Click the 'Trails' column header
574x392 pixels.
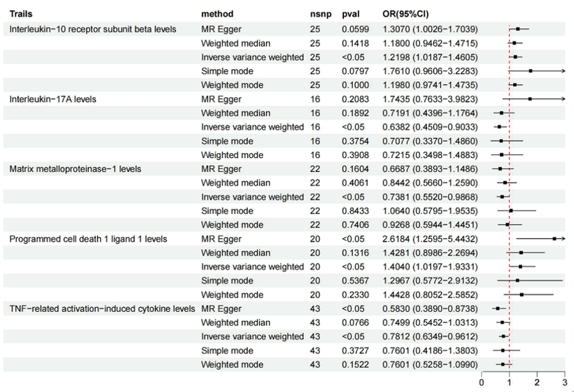point(21,14)
